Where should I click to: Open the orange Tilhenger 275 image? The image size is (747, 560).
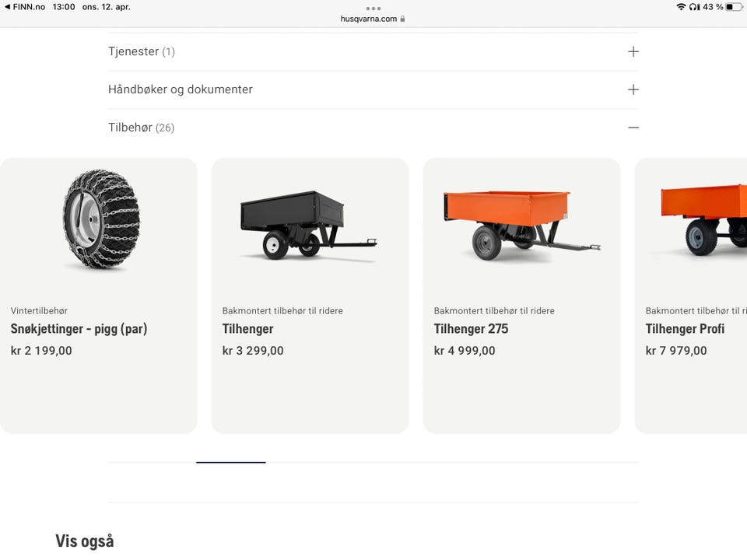point(521,225)
